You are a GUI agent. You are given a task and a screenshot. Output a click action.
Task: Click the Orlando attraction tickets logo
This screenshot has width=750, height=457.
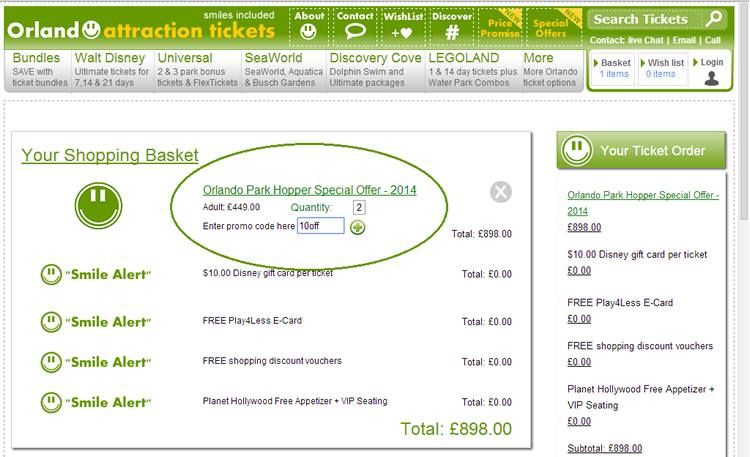point(141,30)
